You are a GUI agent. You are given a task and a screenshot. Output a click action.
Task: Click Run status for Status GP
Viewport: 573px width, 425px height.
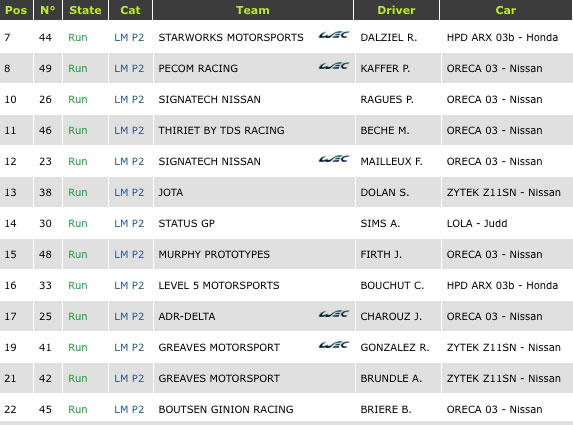(x=78, y=223)
